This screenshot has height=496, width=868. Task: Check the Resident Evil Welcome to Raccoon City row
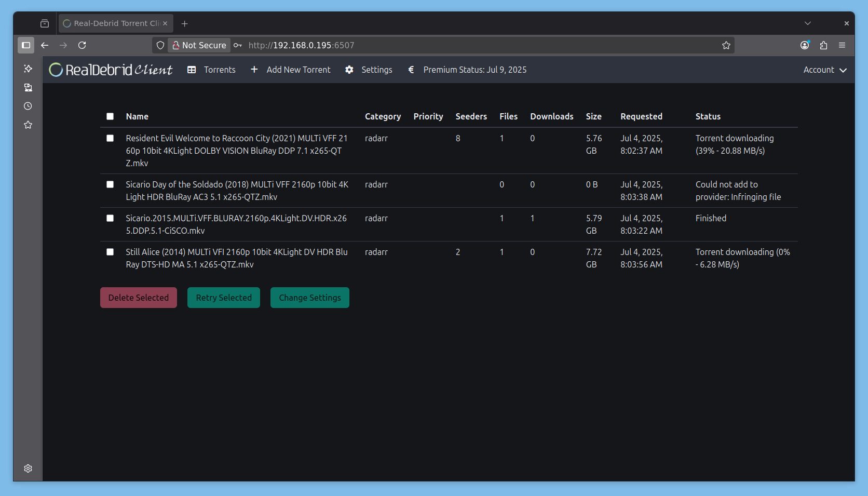110,138
